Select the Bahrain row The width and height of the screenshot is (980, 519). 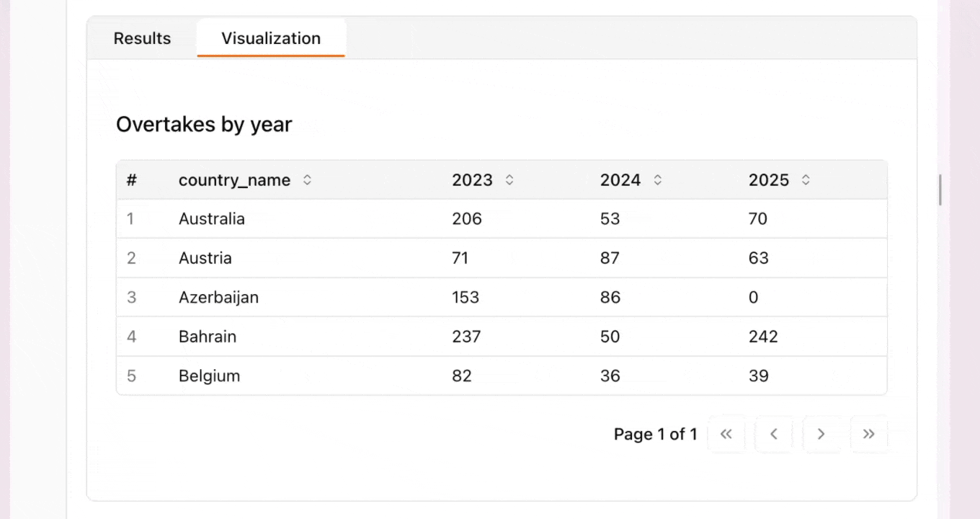point(208,336)
